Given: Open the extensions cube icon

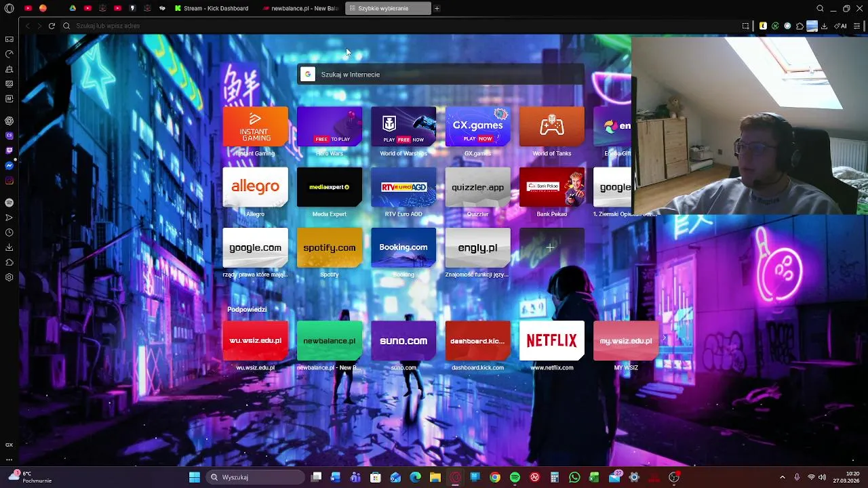Looking at the screenshot, I should (x=800, y=26).
